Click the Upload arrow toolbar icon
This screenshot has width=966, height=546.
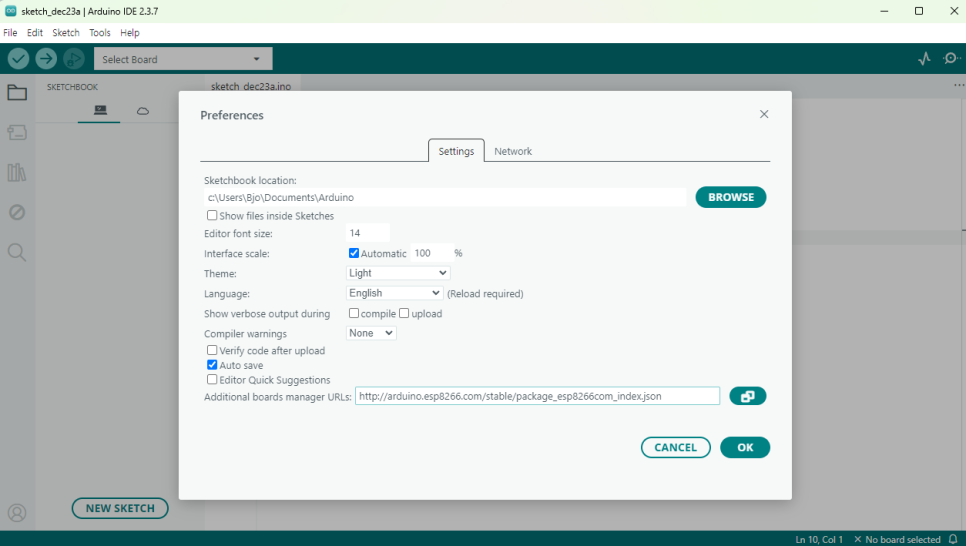pyautogui.click(x=46, y=59)
